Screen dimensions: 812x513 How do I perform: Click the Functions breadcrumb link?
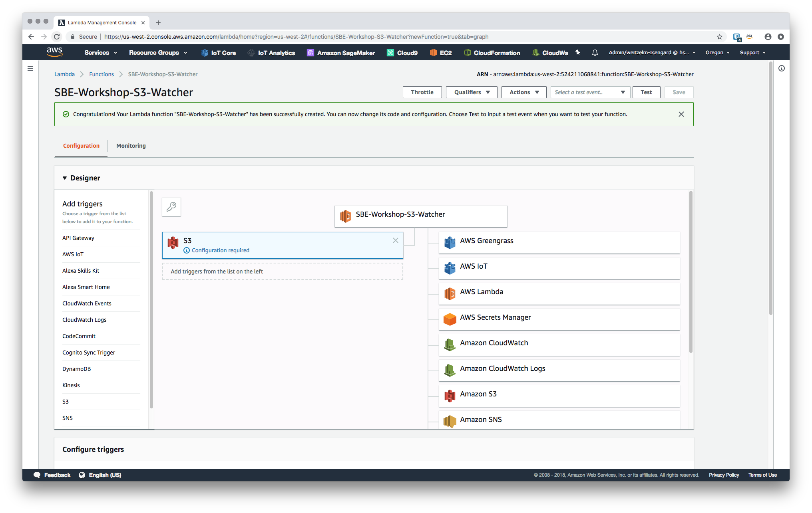click(101, 74)
